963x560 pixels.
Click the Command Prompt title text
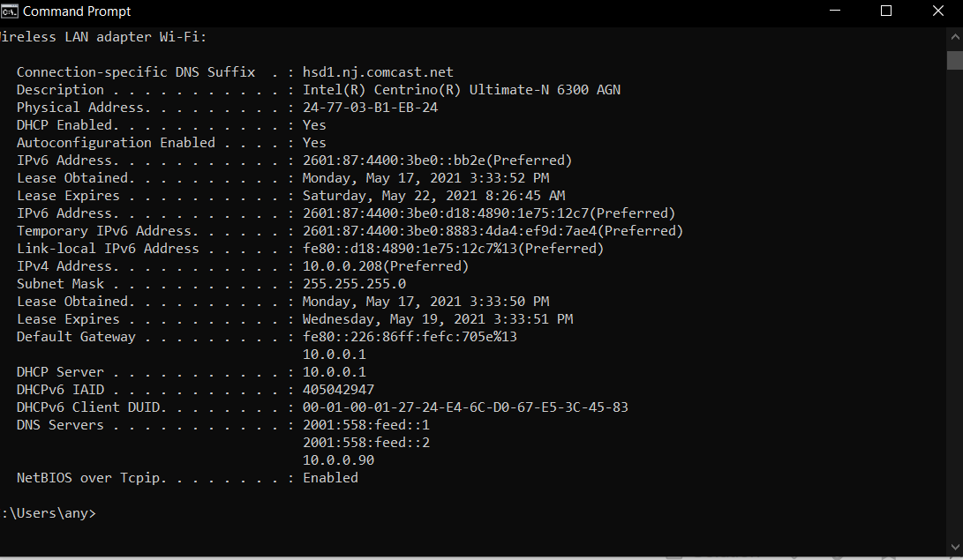tap(77, 11)
